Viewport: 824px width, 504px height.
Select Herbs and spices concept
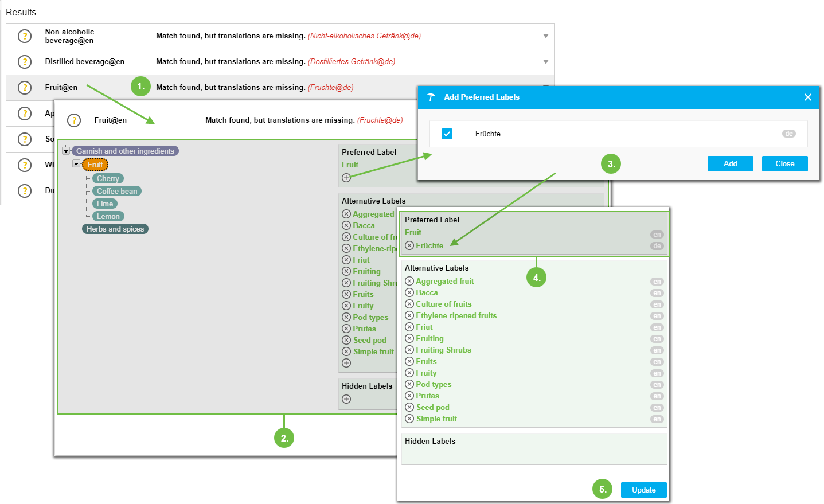point(115,229)
